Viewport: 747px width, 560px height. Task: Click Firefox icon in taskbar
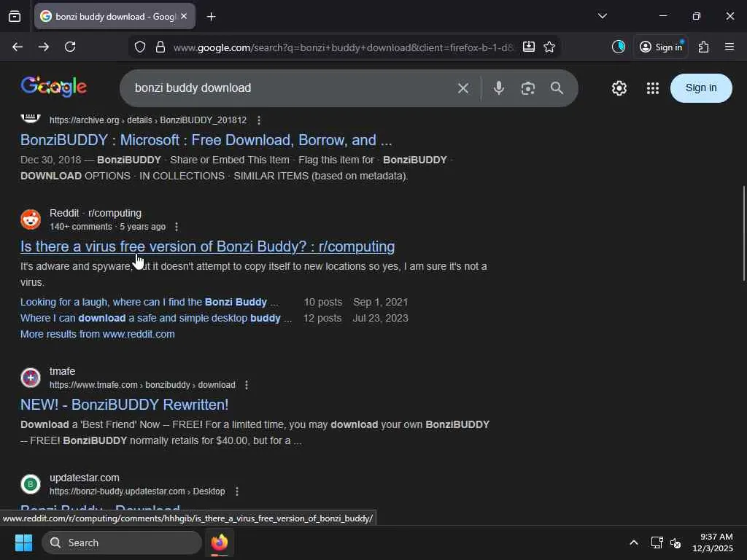point(220,542)
